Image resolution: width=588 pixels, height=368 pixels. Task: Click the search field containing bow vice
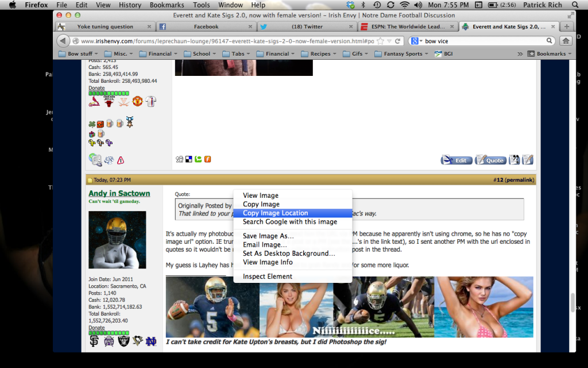(x=454, y=40)
